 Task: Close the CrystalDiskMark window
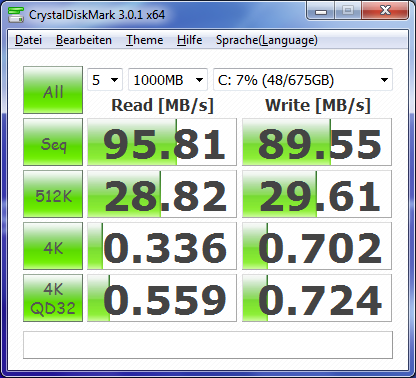pyautogui.click(x=385, y=11)
